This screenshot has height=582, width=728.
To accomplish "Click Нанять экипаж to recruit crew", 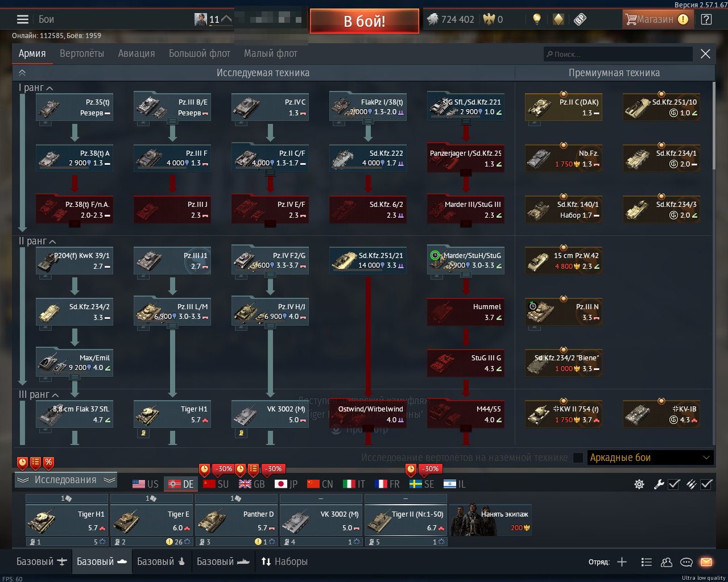I will (490, 520).
